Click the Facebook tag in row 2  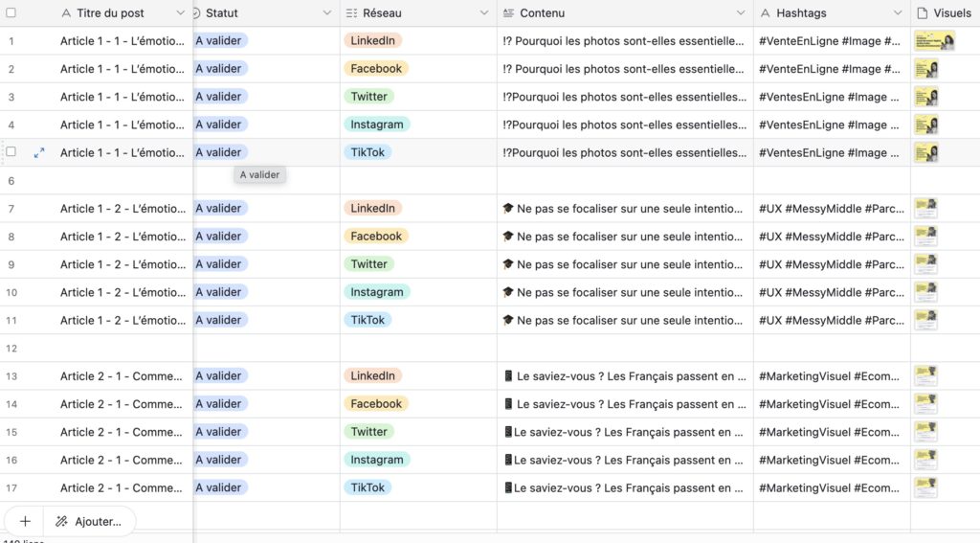(376, 69)
